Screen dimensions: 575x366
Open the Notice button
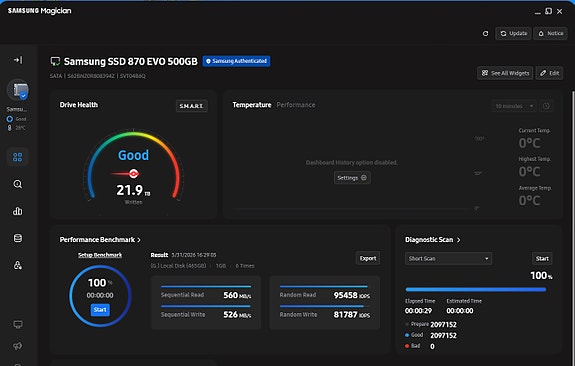pos(550,33)
